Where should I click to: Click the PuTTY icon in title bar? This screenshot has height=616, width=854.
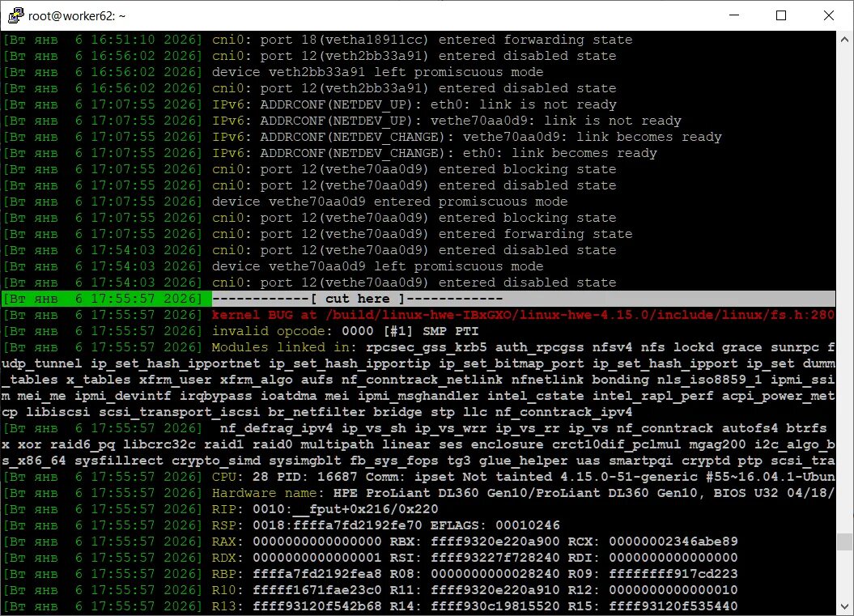(x=16, y=16)
